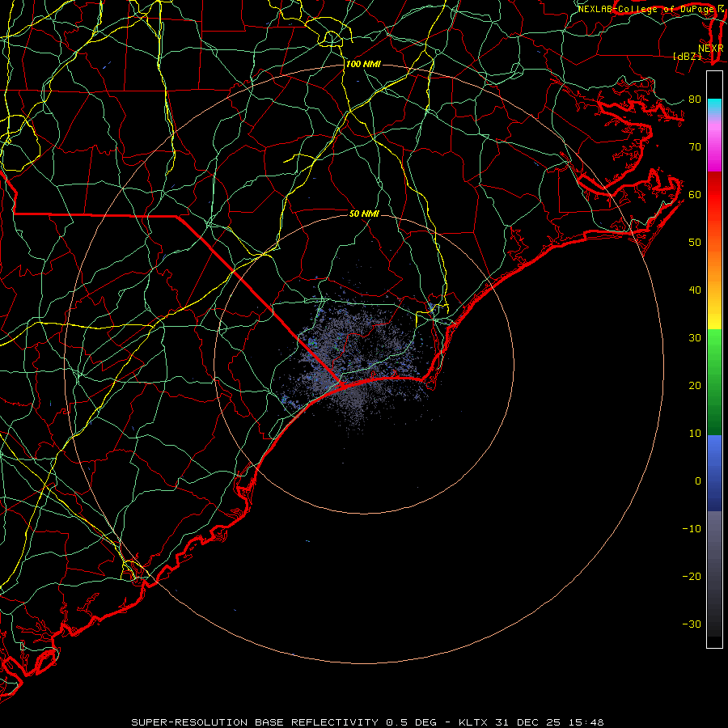Click the 30 value on the dBZ scale
The width and height of the screenshot is (728, 728).
(695, 337)
